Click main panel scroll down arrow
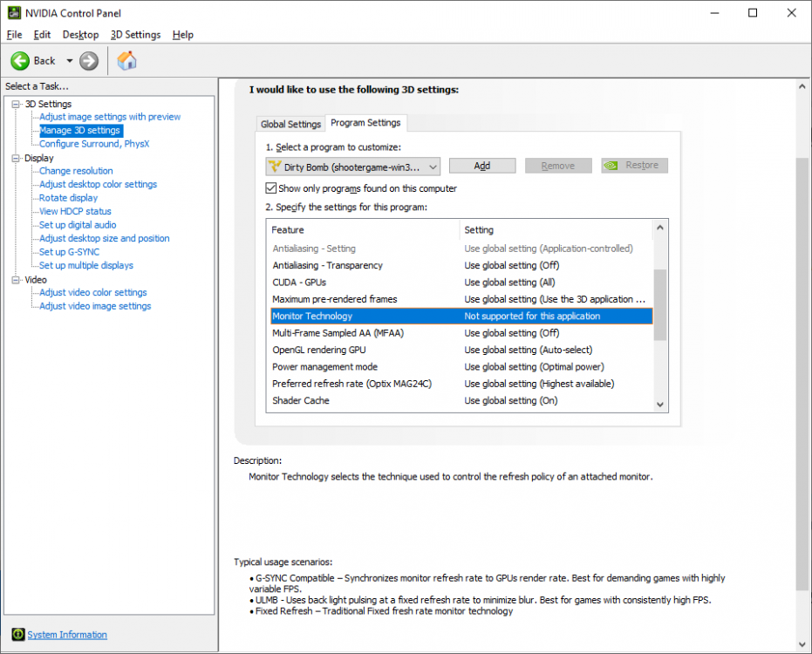This screenshot has height=654, width=812. [x=802, y=644]
